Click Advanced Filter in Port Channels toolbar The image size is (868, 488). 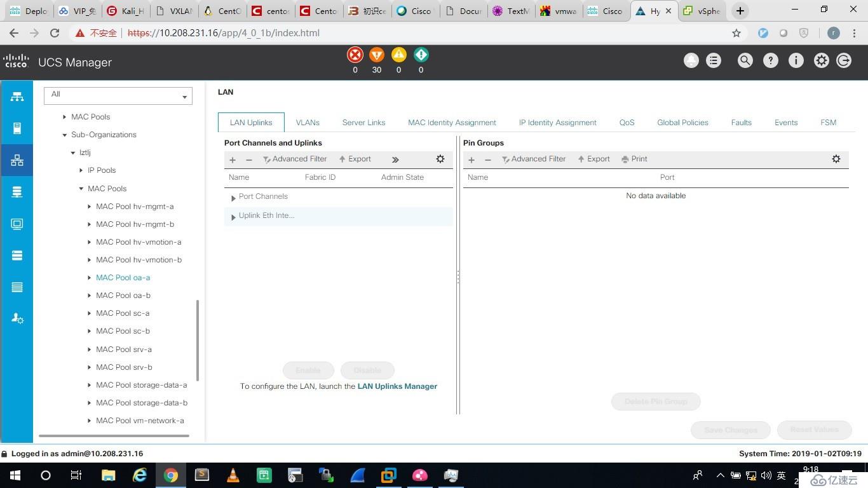coord(295,159)
